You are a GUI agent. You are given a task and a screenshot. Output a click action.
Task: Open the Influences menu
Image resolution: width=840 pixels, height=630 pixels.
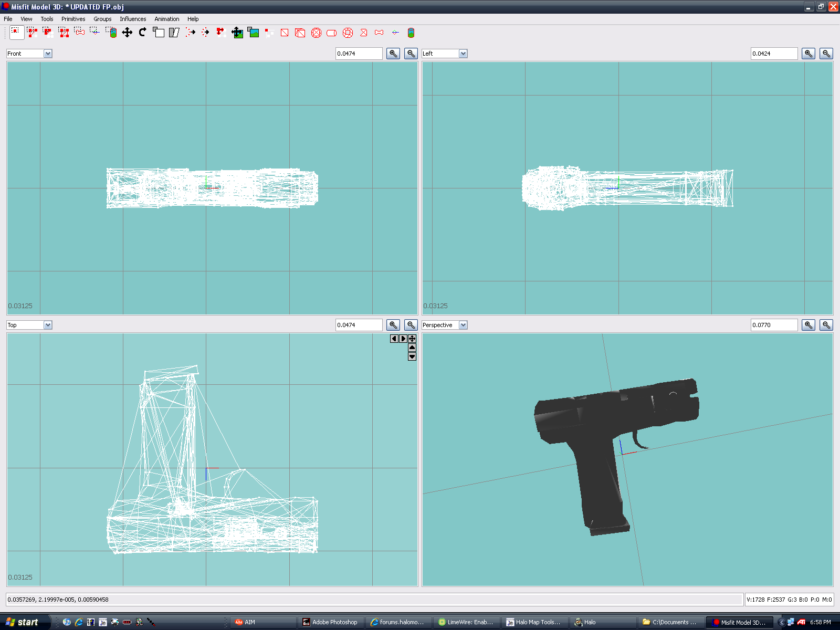133,19
